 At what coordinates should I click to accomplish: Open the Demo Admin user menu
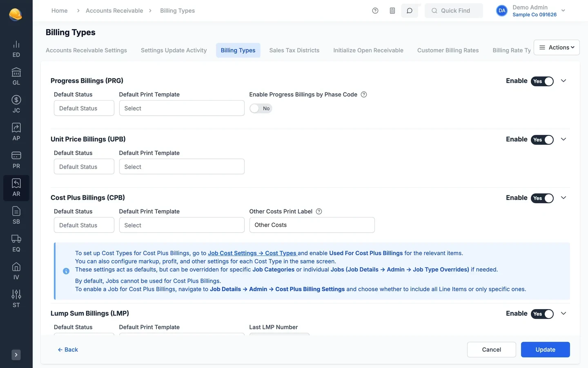531,11
